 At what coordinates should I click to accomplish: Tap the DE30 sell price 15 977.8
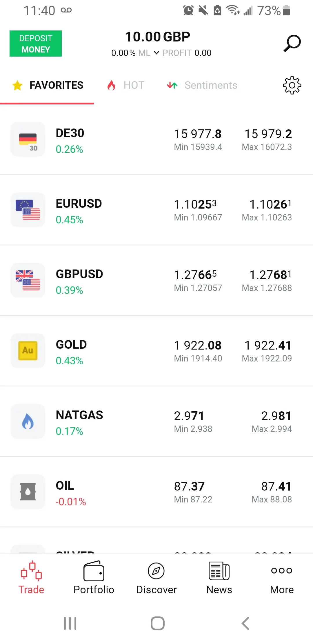(198, 134)
